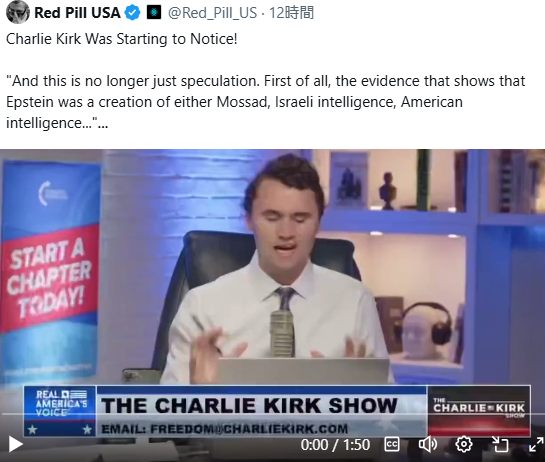Open the Red Pill USA display name
This screenshot has width=545, height=462.
tap(77, 13)
